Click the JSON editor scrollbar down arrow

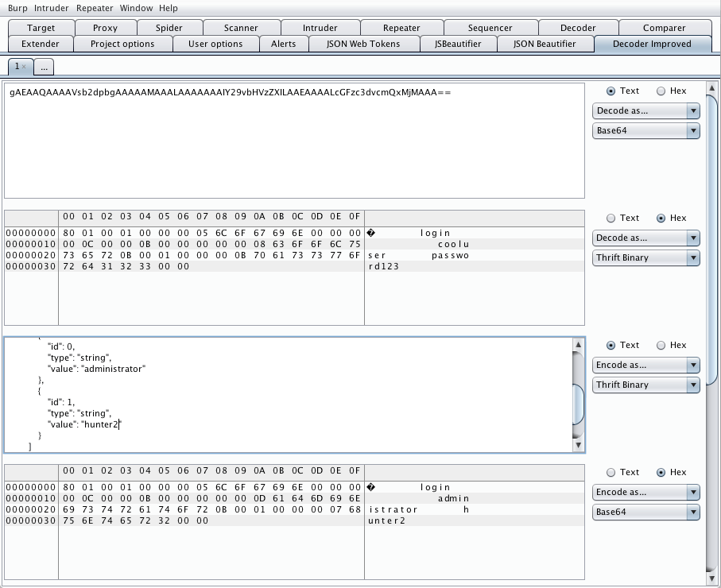coord(578,446)
